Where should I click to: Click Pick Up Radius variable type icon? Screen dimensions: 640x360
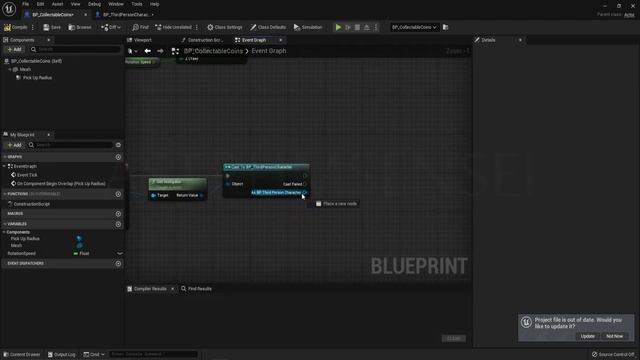pos(79,239)
